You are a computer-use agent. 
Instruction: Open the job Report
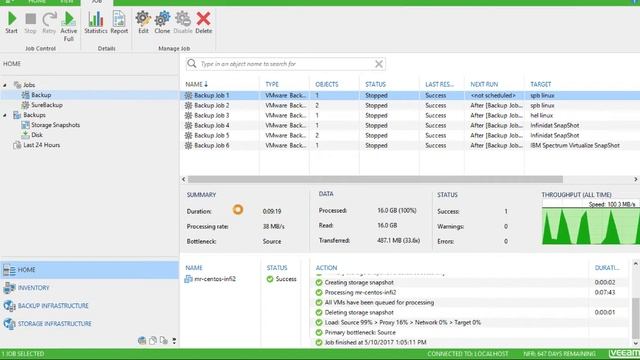pos(119,23)
